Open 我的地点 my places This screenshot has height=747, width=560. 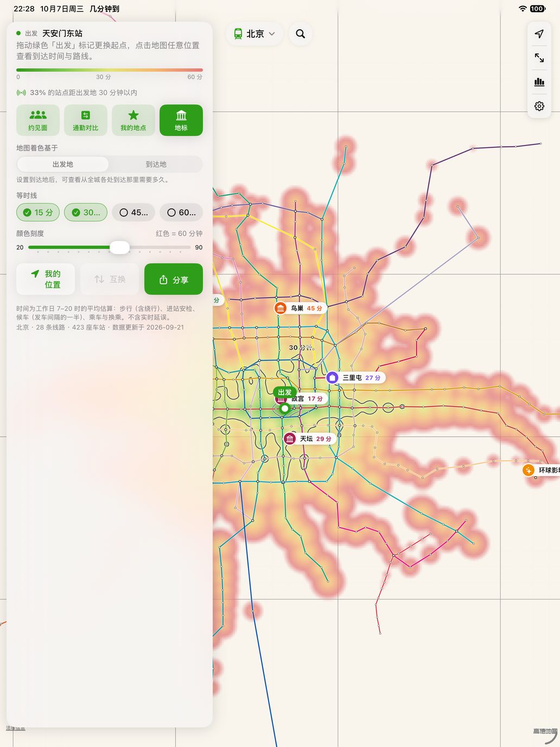(x=133, y=120)
